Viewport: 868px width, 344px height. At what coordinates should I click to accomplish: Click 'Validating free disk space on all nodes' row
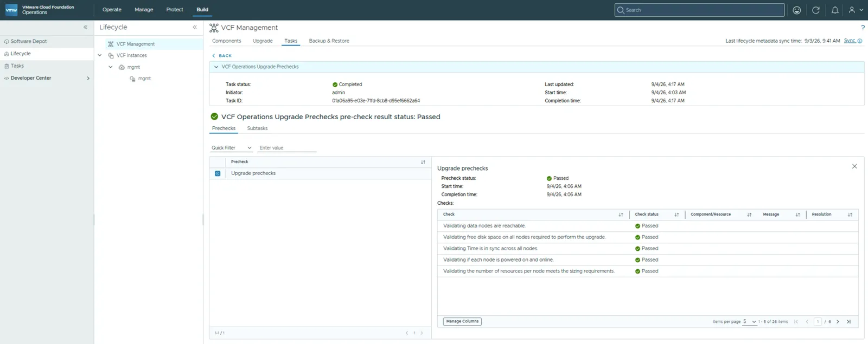648,237
